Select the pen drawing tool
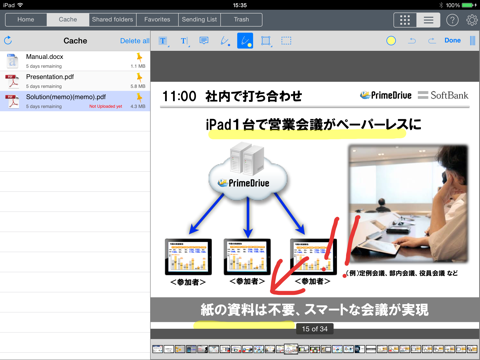 pyautogui.click(x=225, y=41)
